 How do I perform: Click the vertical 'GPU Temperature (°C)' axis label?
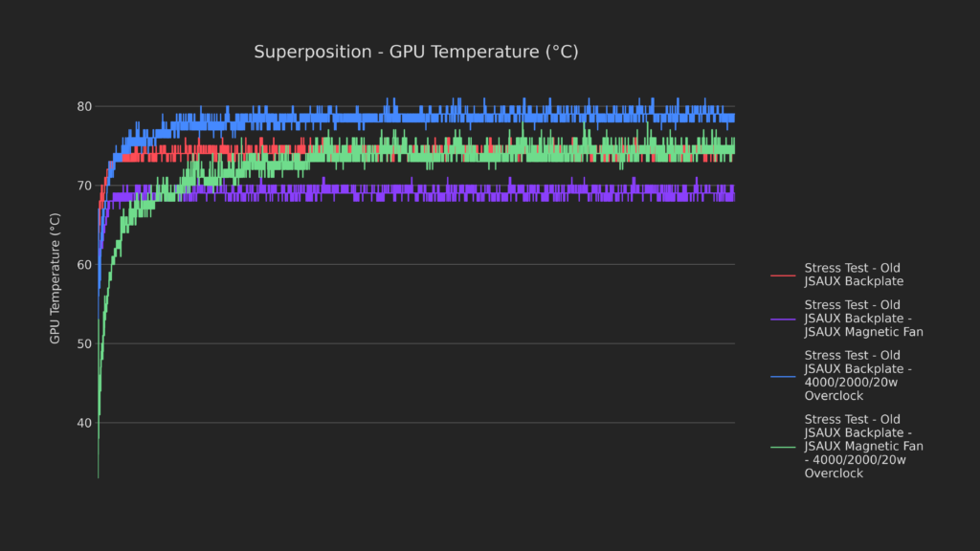(56, 278)
